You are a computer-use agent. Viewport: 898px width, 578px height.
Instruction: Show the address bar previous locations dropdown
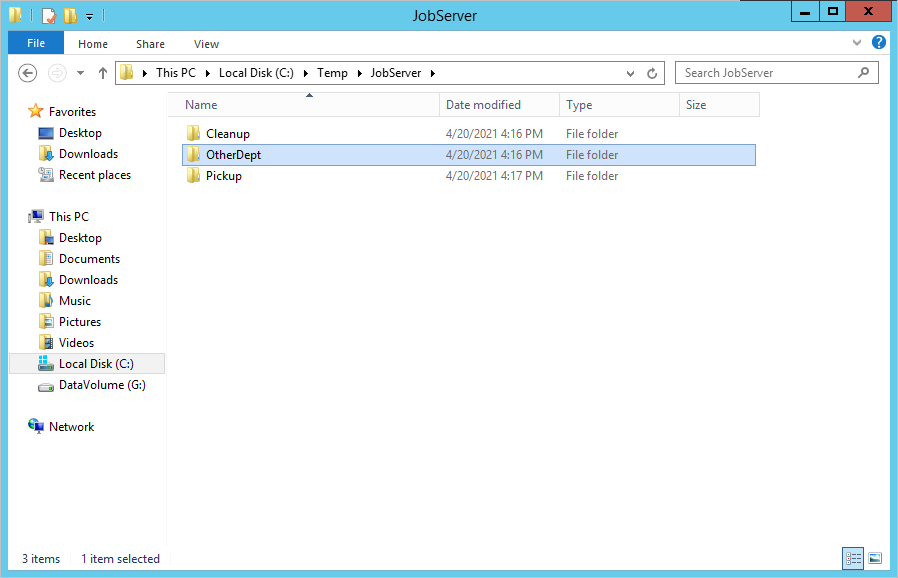tap(630, 73)
